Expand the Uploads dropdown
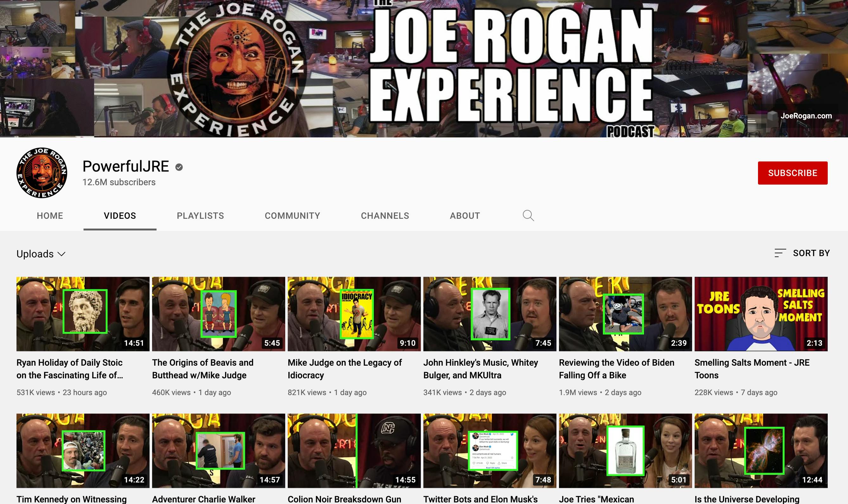Screen dimensions: 848x504 [42, 253]
